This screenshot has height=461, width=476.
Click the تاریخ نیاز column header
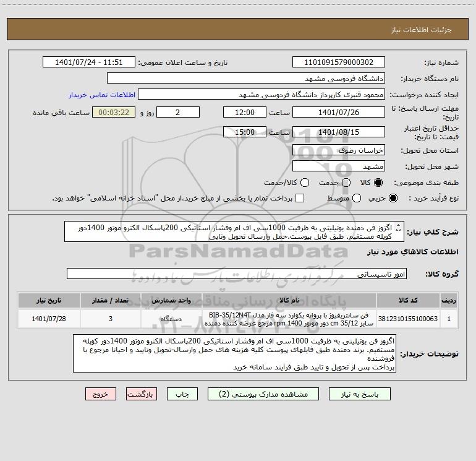point(49,301)
